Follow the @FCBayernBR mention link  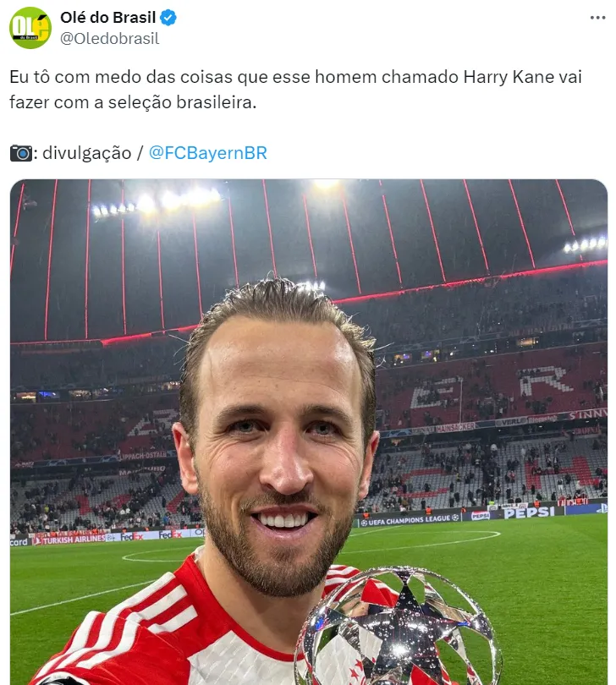coord(207,153)
